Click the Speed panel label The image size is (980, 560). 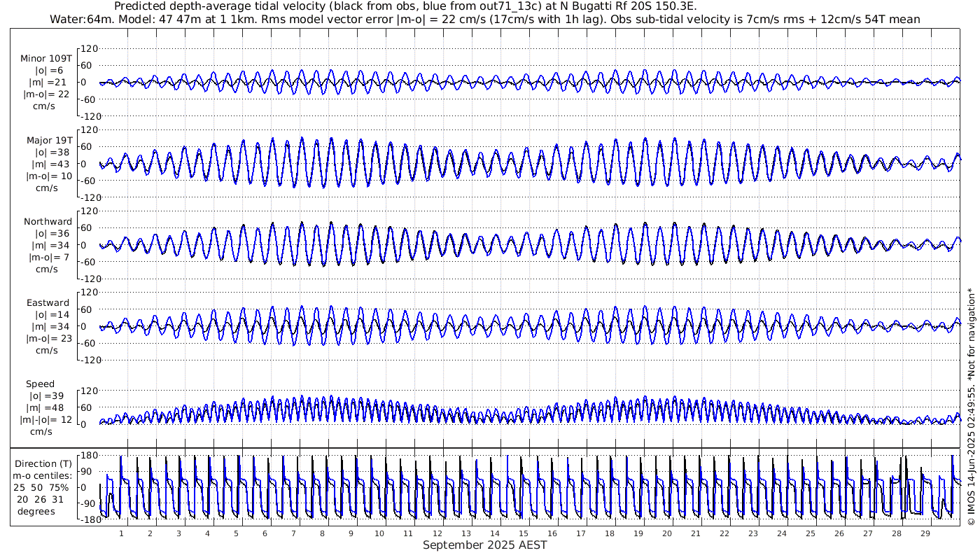click(x=40, y=384)
